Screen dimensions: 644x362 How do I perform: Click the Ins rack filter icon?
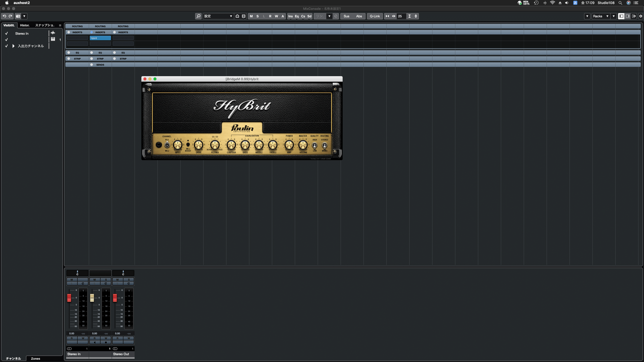pos(291,16)
